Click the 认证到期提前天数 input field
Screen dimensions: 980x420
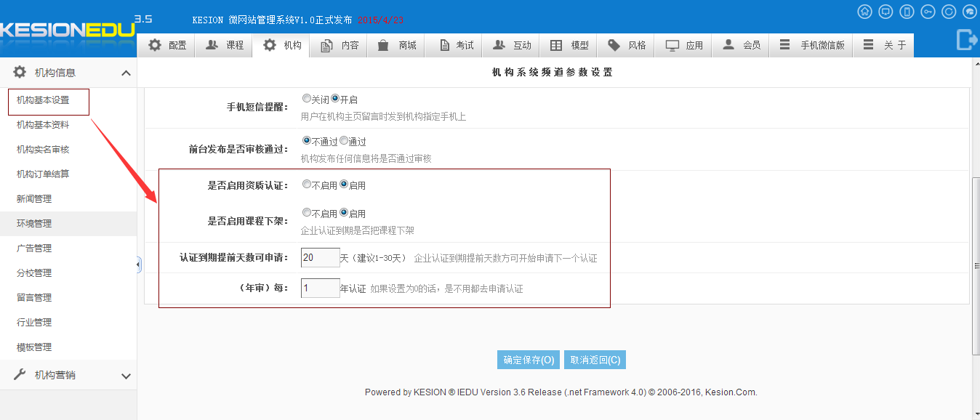point(320,258)
